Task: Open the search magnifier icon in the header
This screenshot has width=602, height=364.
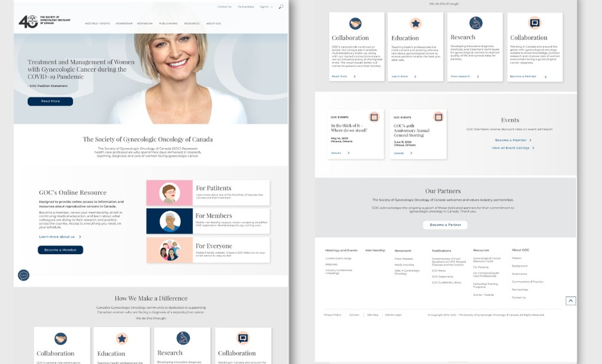Action: click(x=281, y=7)
